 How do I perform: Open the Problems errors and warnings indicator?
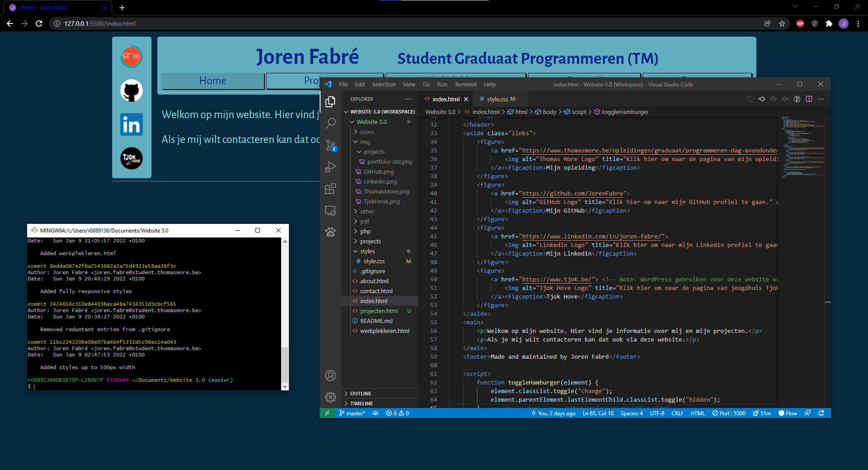tap(397, 413)
